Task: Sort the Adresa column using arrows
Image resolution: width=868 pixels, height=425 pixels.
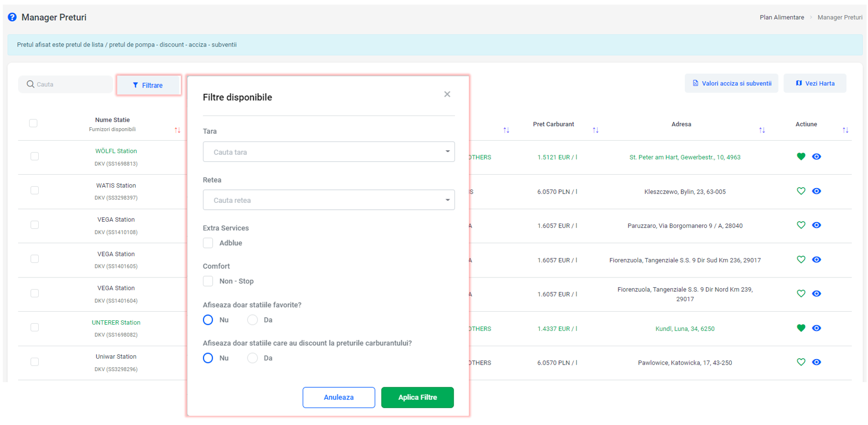Action: [x=762, y=130]
